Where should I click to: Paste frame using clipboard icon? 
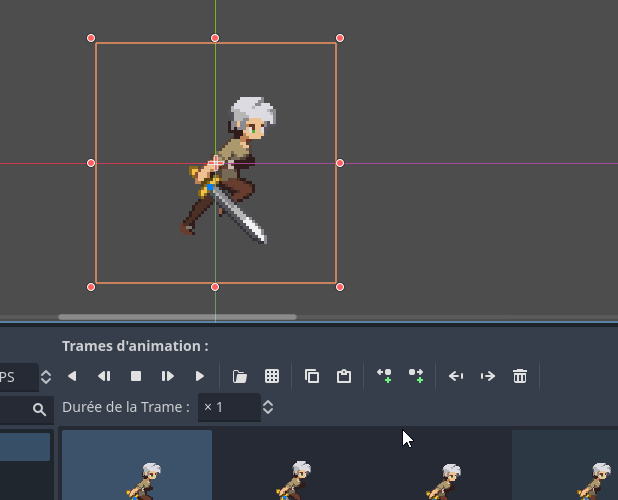pyautogui.click(x=344, y=376)
